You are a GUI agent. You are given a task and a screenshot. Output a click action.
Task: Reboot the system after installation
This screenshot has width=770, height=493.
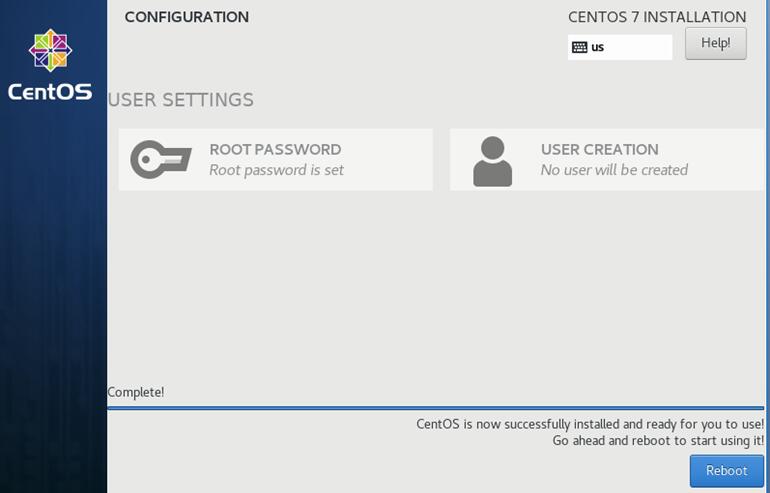pyautogui.click(x=727, y=470)
